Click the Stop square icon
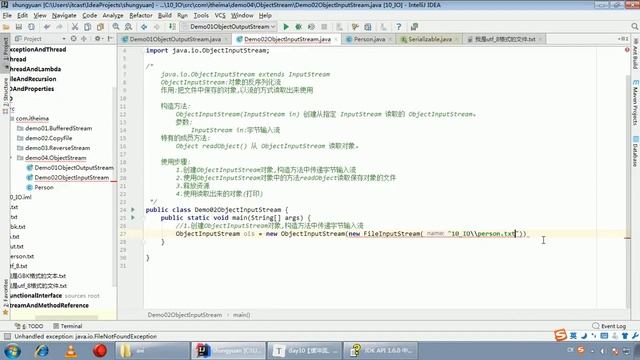This screenshot has height=360, width=640. [x=324, y=27]
